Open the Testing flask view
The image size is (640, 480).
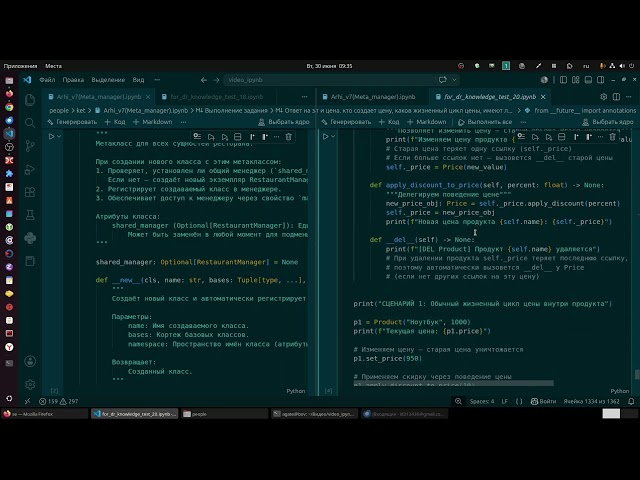(30, 215)
